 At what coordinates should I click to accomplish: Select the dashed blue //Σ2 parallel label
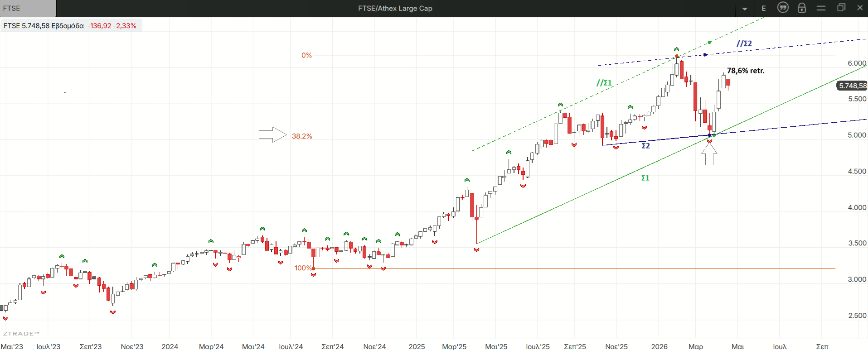[x=744, y=43]
